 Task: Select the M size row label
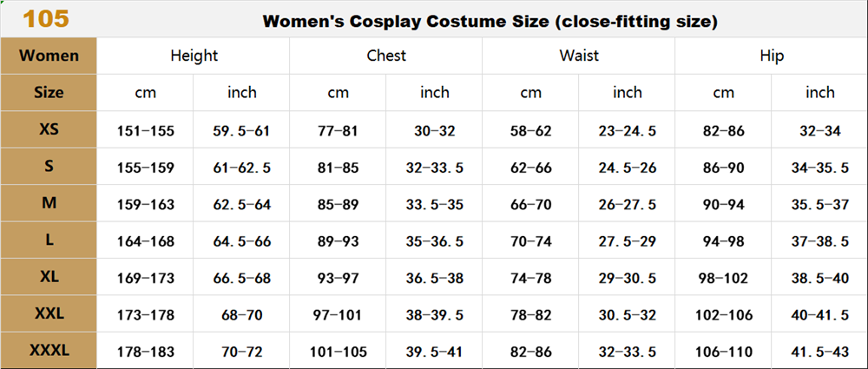49,203
